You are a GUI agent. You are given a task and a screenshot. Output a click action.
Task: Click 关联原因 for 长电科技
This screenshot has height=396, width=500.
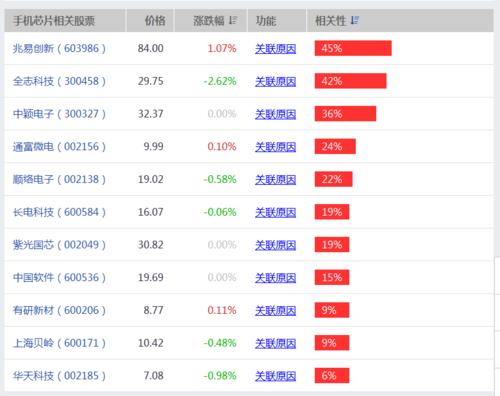click(275, 212)
